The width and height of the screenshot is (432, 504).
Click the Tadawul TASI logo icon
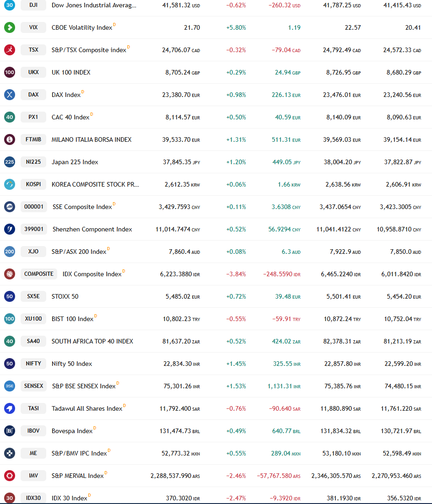[10, 408]
